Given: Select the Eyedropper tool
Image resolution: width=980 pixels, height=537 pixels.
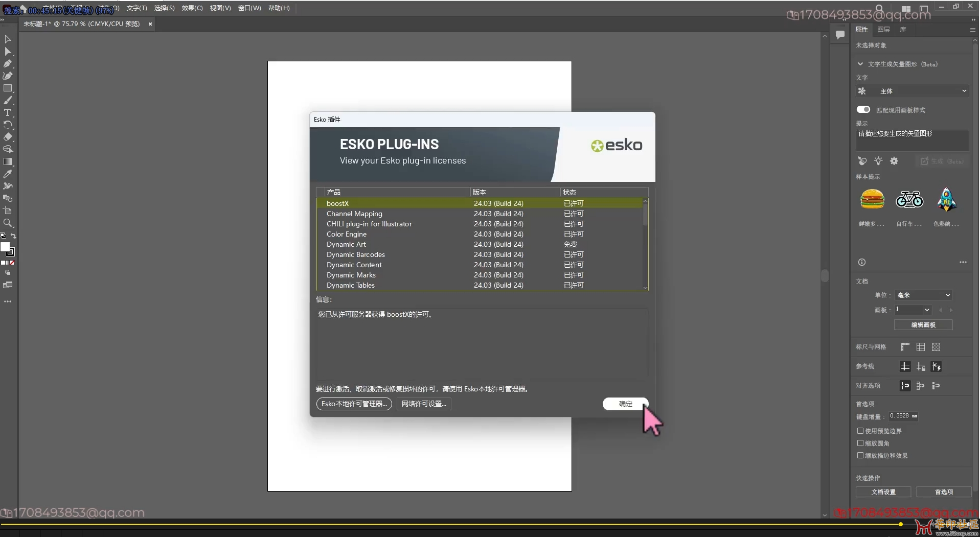Looking at the screenshot, I should 8,174.
